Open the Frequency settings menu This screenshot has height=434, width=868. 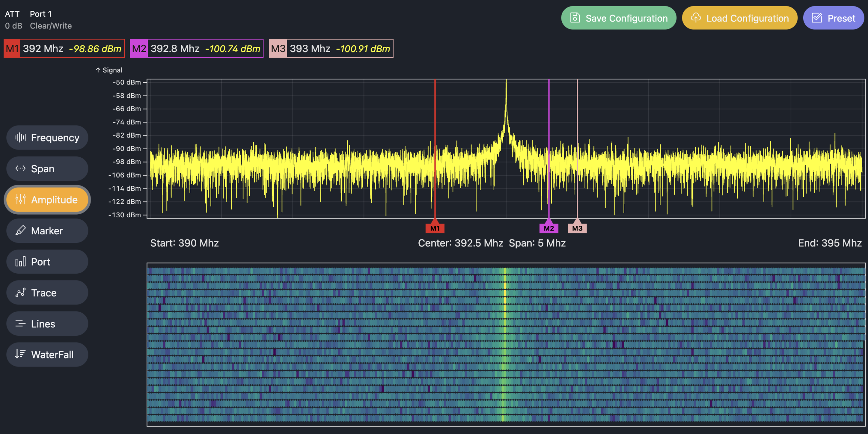tap(47, 138)
